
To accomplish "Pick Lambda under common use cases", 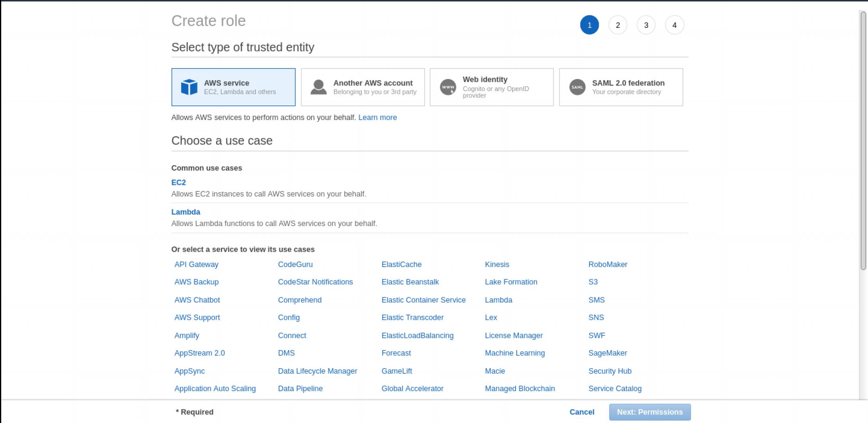I will [x=186, y=212].
